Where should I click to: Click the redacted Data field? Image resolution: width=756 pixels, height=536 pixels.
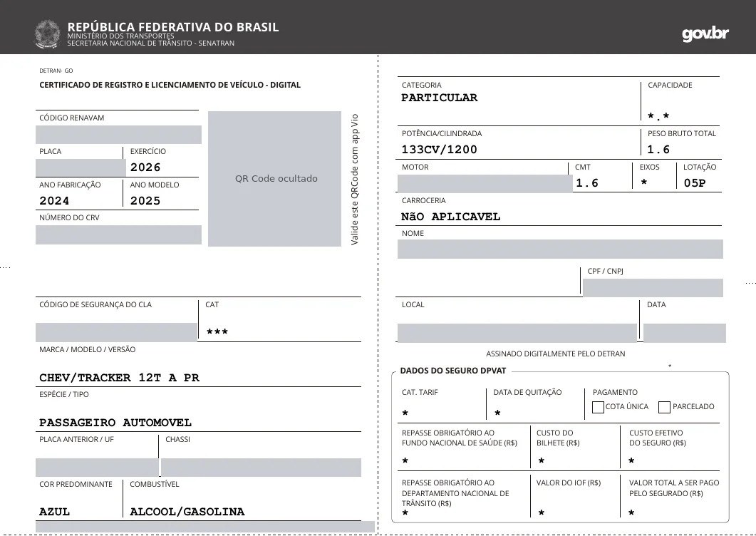click(685, 333)
